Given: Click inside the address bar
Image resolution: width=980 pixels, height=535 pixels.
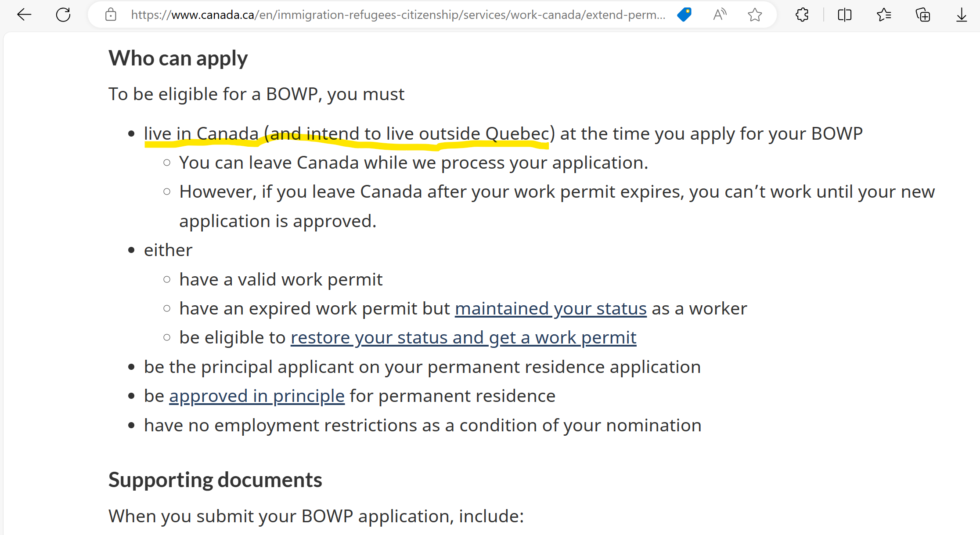Looking at the screenshot, I should point(395,14).
